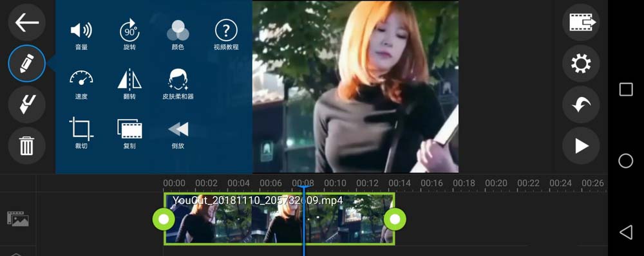Open 皮肤柔和器 skin smoother

pos(178,84)
